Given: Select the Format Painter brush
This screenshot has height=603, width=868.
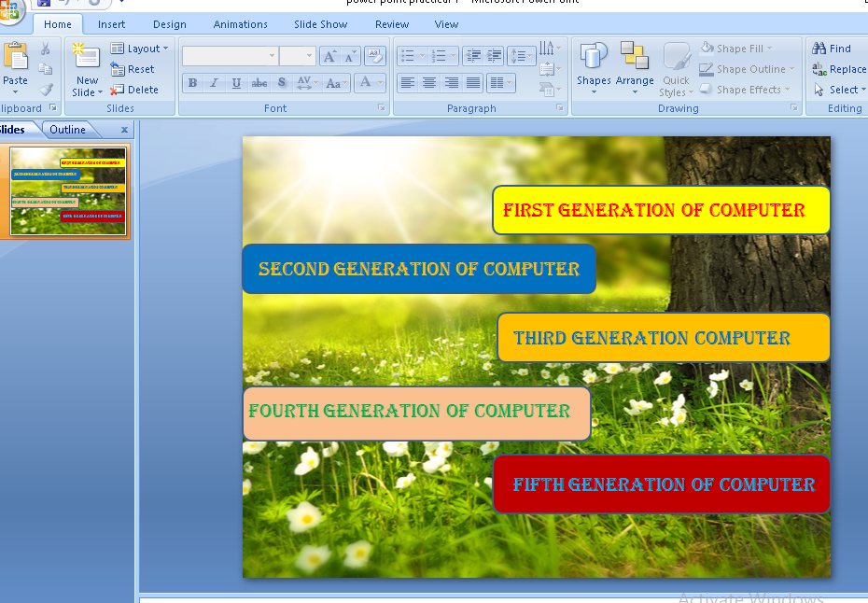Looking at the screenshot, I should (x=46, y=90).
